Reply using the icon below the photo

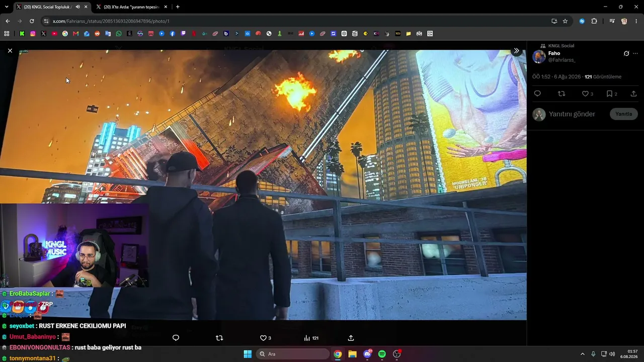pyautogui.click(x=176, y=338)
